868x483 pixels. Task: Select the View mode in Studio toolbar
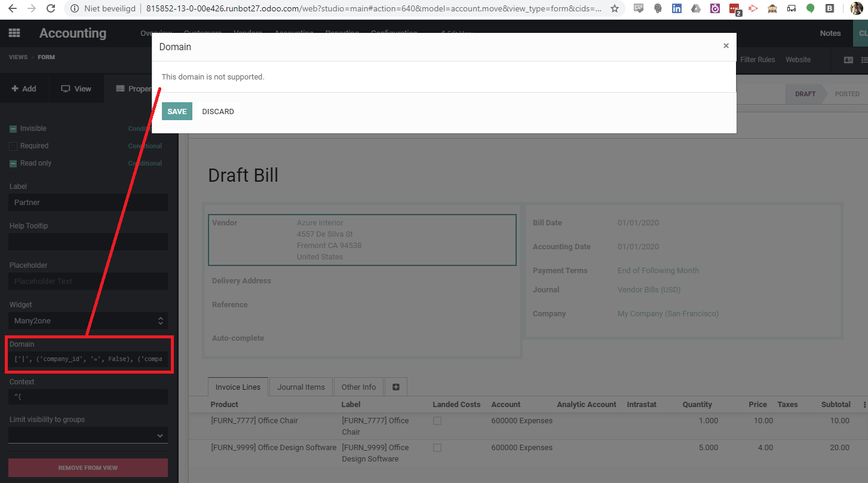point(76,88)
